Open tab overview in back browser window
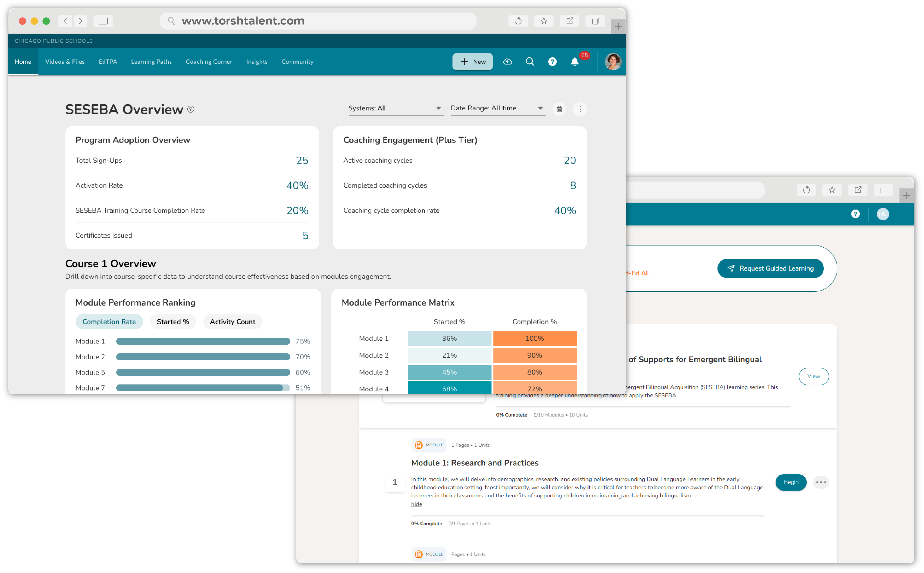 883,190
